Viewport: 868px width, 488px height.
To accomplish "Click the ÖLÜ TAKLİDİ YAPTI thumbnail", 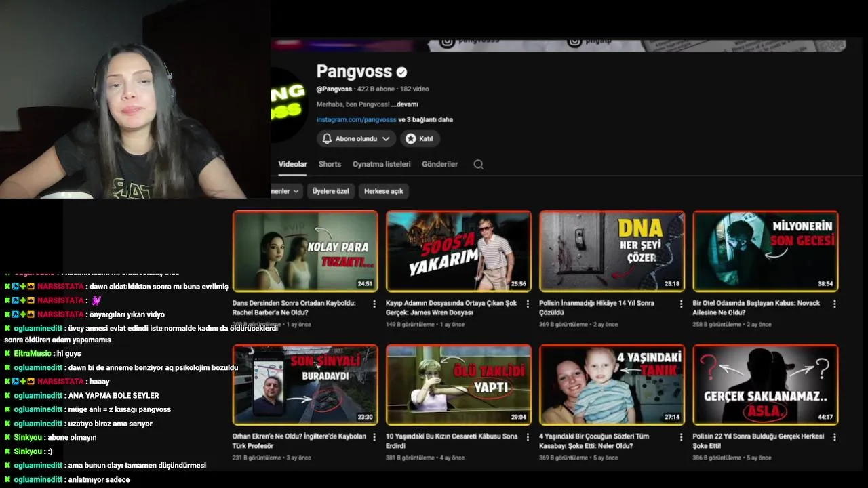I will coord(458,385).
